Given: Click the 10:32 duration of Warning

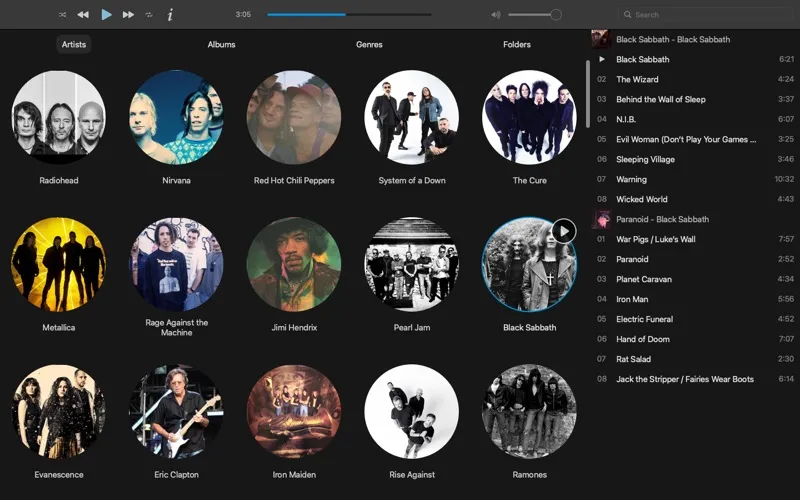Looking at the screenshot, I should pyautogui.click(x=784, y=179).
